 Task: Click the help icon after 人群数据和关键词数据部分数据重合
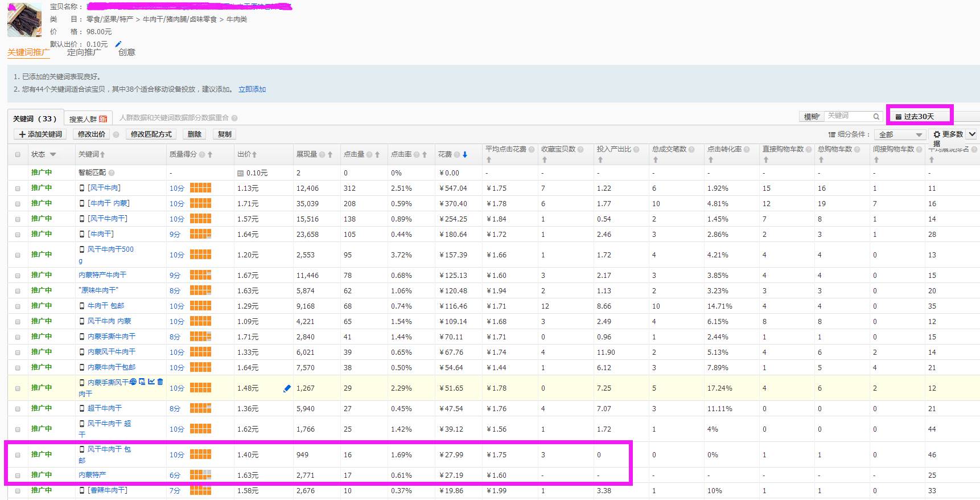pos(234,118)
